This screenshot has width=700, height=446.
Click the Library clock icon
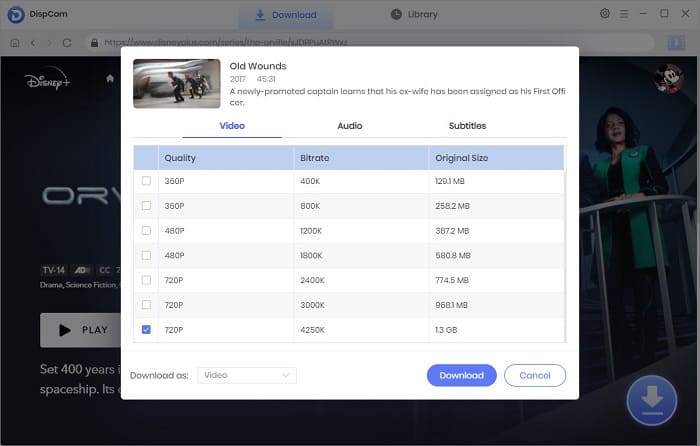point(396,14)
